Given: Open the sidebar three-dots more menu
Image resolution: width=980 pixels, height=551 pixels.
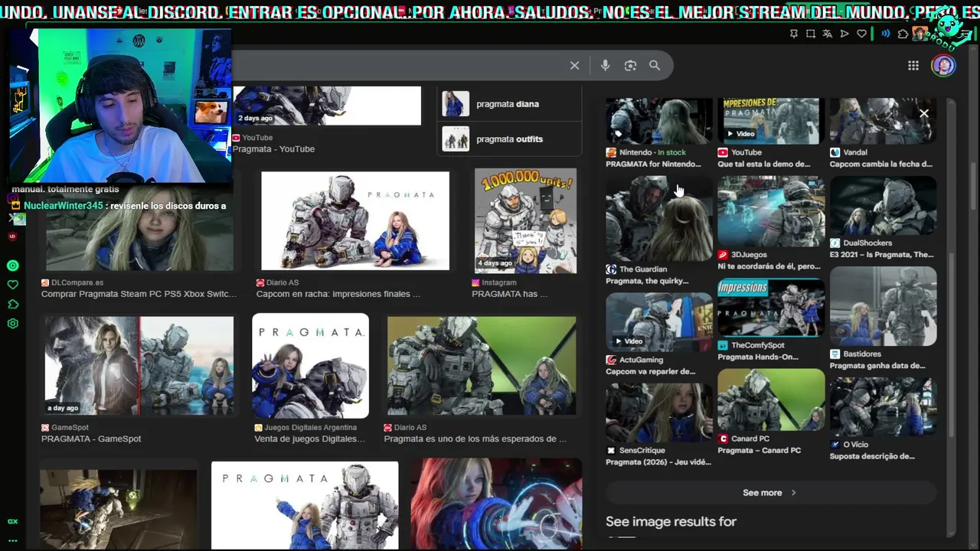Looking at the screenshot, I should [12, 540].
